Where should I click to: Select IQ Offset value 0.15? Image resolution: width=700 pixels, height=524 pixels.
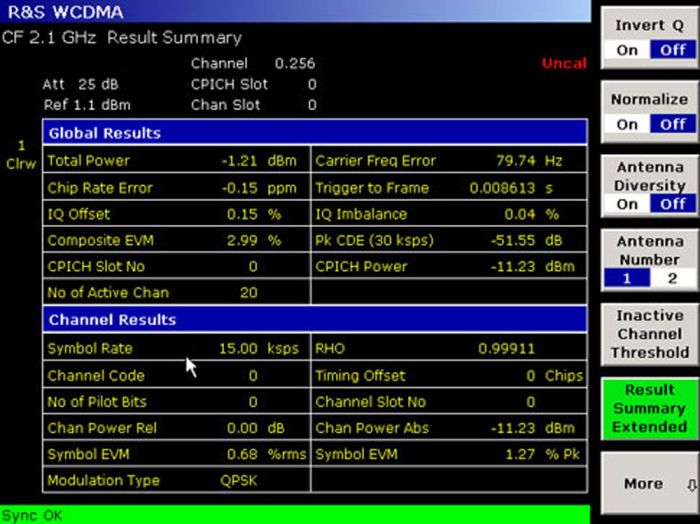(242, 214)
